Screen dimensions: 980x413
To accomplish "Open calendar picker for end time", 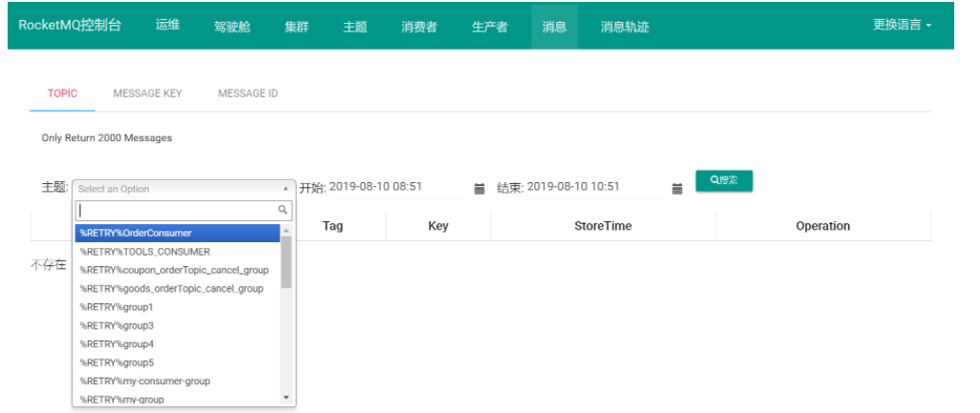I will [677, 189].
